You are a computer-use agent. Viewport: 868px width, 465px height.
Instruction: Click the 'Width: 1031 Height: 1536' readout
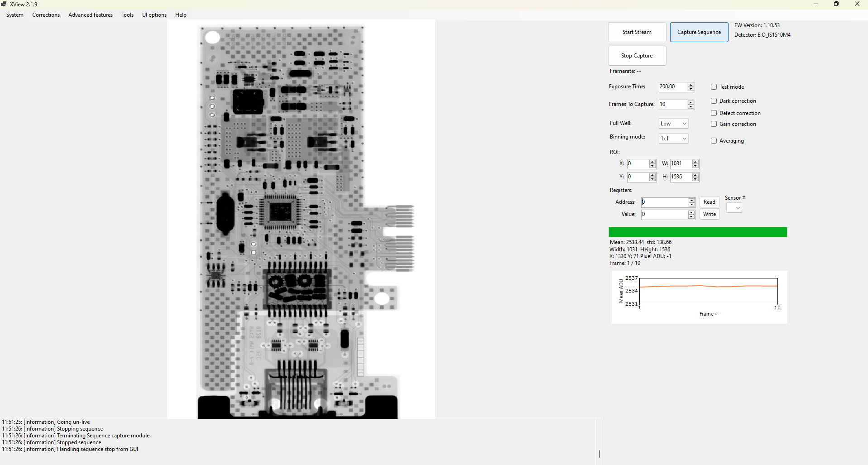pyautogui.click(x=640, y=249)
